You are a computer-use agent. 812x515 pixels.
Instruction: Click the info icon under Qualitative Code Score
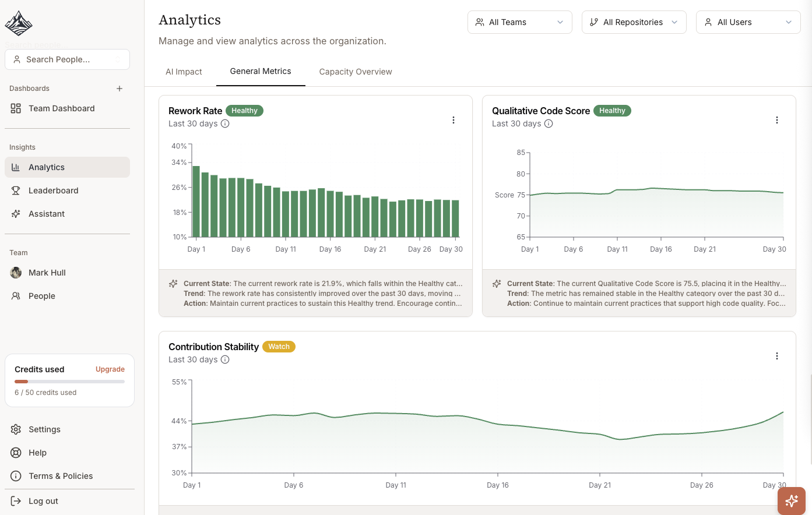(x=549, y=124)
